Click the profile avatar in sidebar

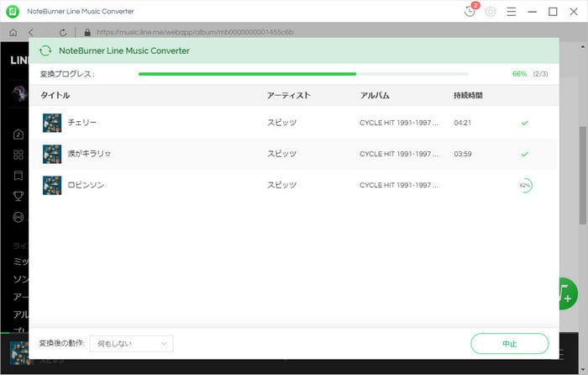[x=19, y=93]
